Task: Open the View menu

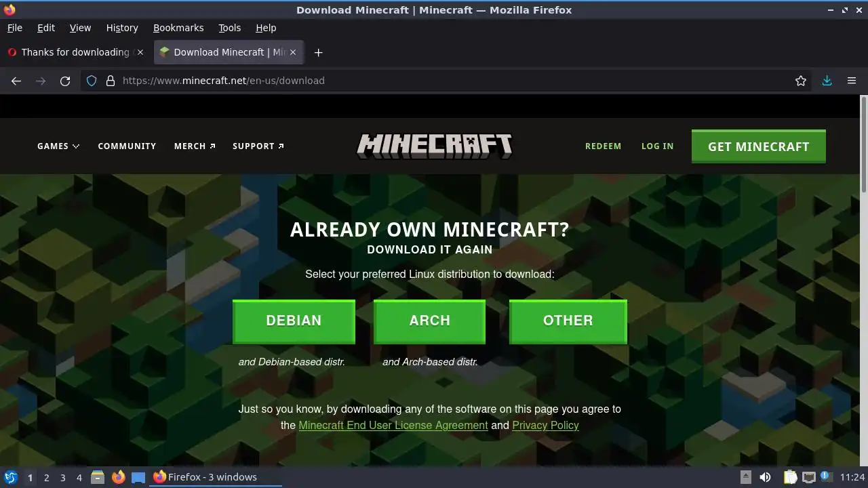Action: click(x=80, y=28)
